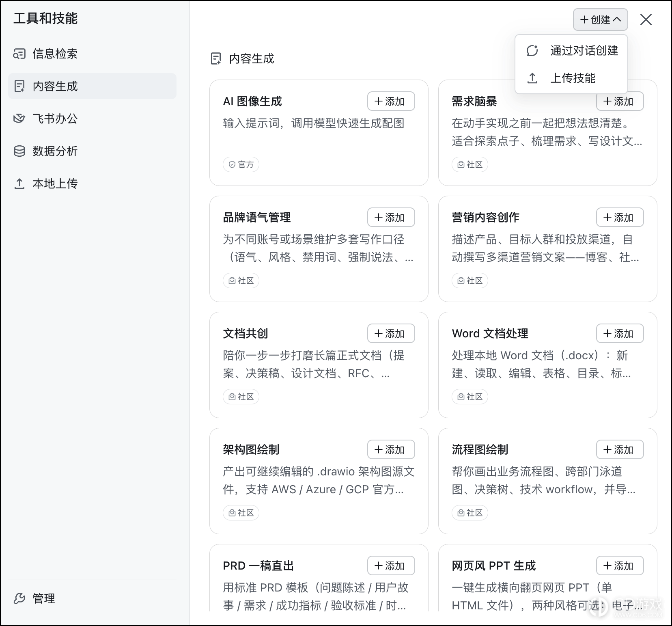Choose 上传技能 from dropdown menu
Viewport: 672px width, 626px height.
(571, 78)
